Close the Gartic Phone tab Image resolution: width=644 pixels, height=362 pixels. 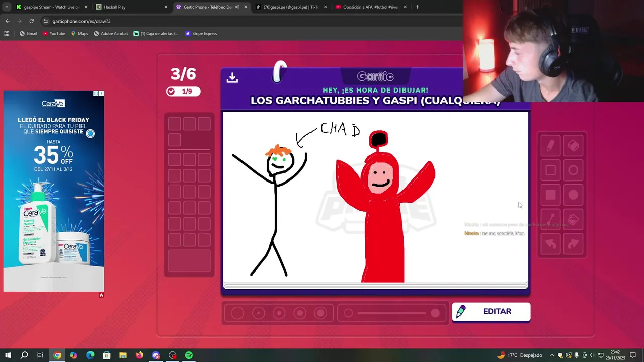(x=246, y=7)
